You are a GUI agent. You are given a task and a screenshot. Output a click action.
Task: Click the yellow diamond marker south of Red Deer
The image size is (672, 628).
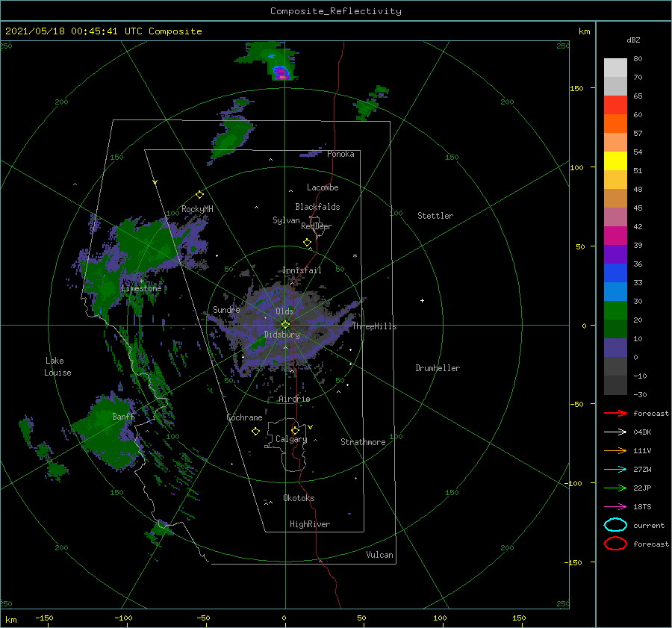click(x=307, y=243)
